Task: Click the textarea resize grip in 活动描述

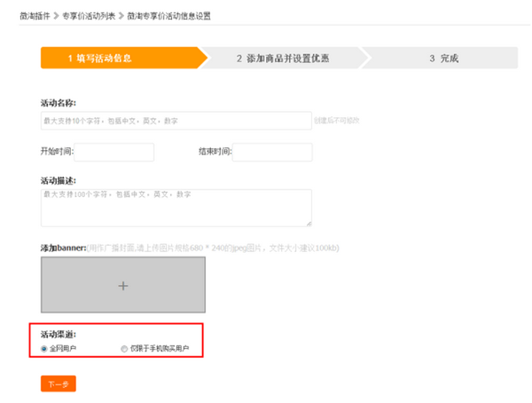Action: click(309, 224)
